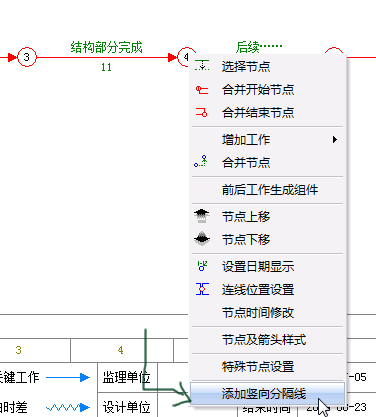Click the 连线位置设置 icon
This screenshot has width=376, height=417.
[x=202, y=289]
